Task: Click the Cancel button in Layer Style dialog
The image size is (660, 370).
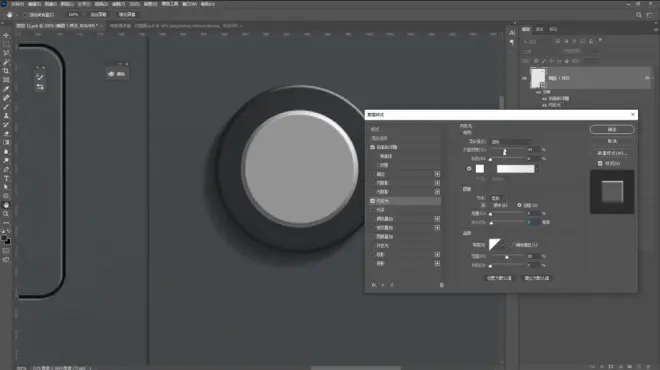Action: tap(612, 141)
